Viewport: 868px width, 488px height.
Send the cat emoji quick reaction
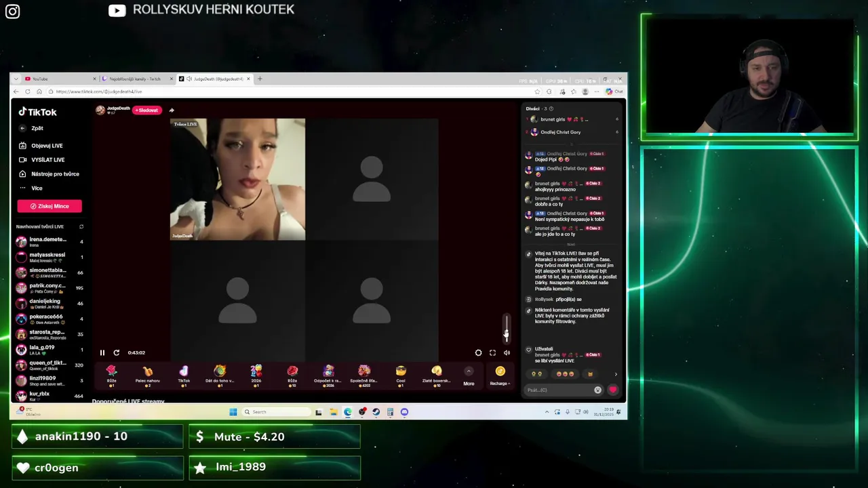tap(590, 374)
